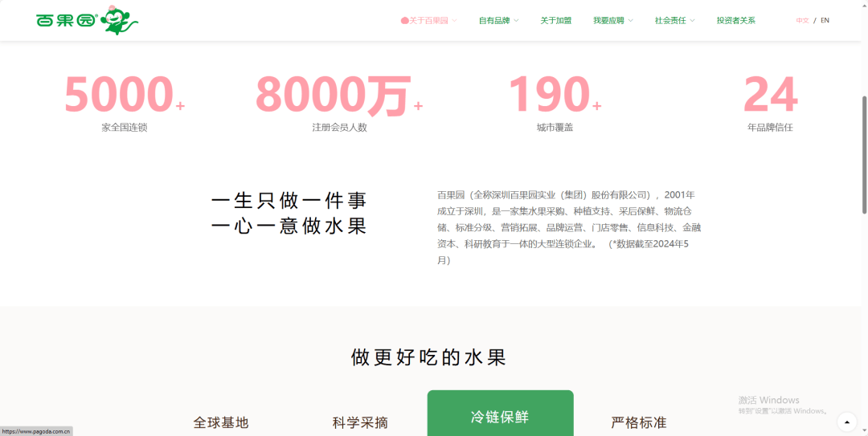Expand the 自有品牌 dropdown arrow
The image size is (868, 436).
516,20
